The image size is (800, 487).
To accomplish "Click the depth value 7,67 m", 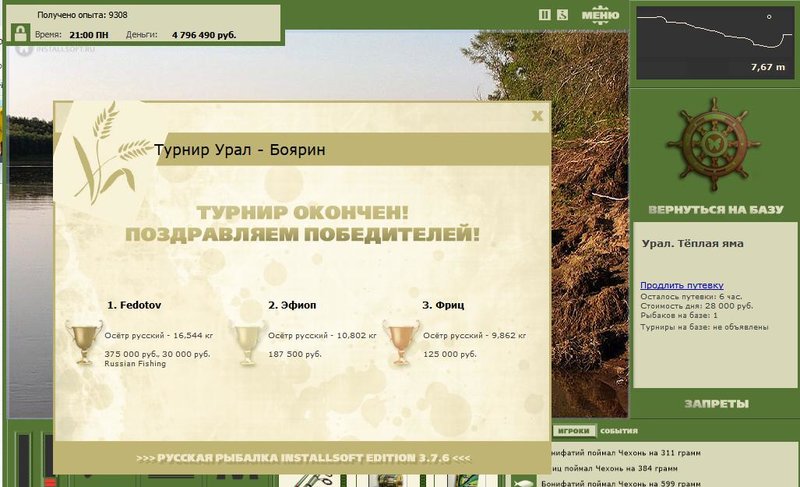I will pos(768,67).
